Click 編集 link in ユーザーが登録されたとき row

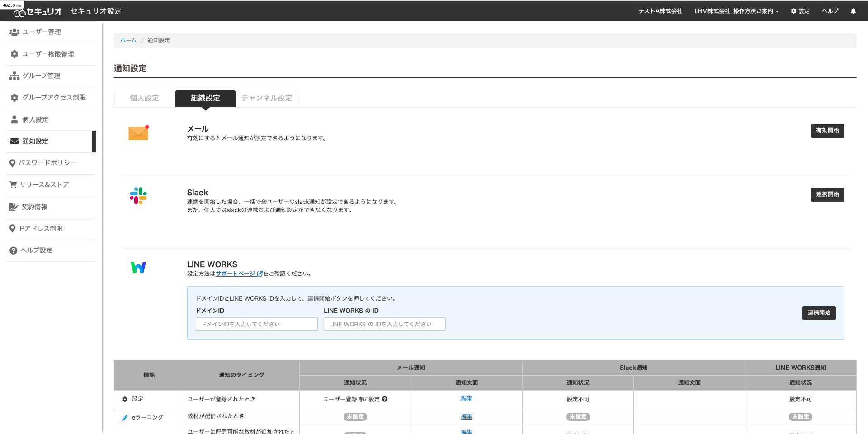[467, 398]
